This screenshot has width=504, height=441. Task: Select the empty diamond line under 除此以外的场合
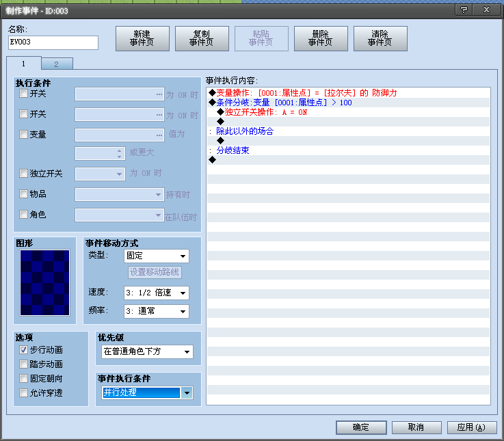click(349, 141)
